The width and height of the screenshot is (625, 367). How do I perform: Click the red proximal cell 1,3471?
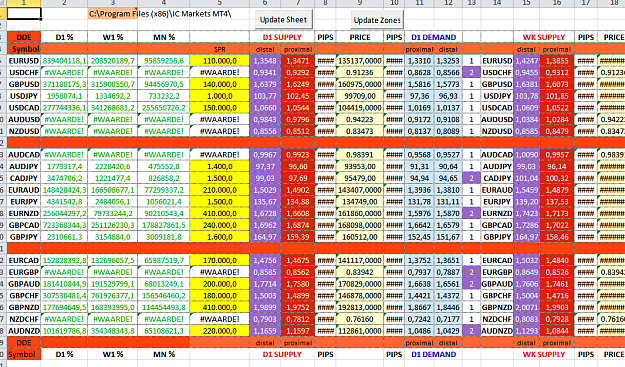[298, 61]
